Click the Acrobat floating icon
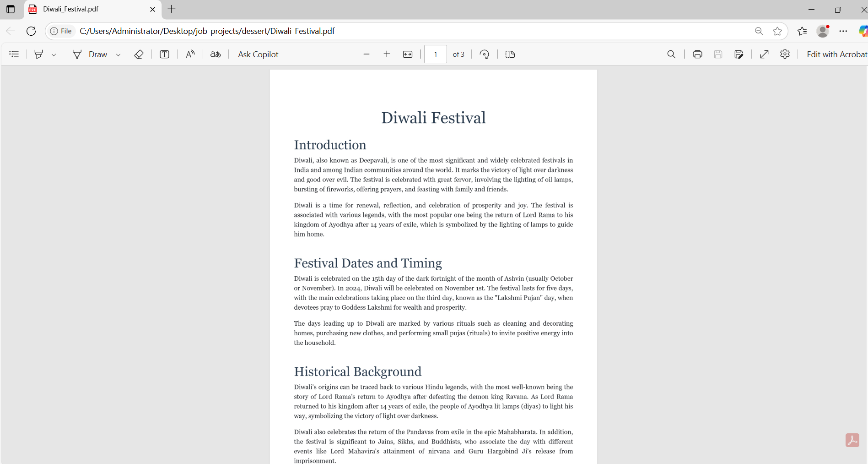Viewport: 868px width, 464px height. (x=852, y=440)
